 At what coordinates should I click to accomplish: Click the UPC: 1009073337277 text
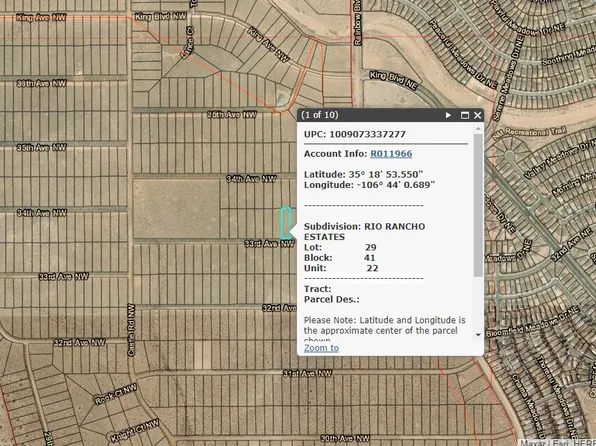355,134
